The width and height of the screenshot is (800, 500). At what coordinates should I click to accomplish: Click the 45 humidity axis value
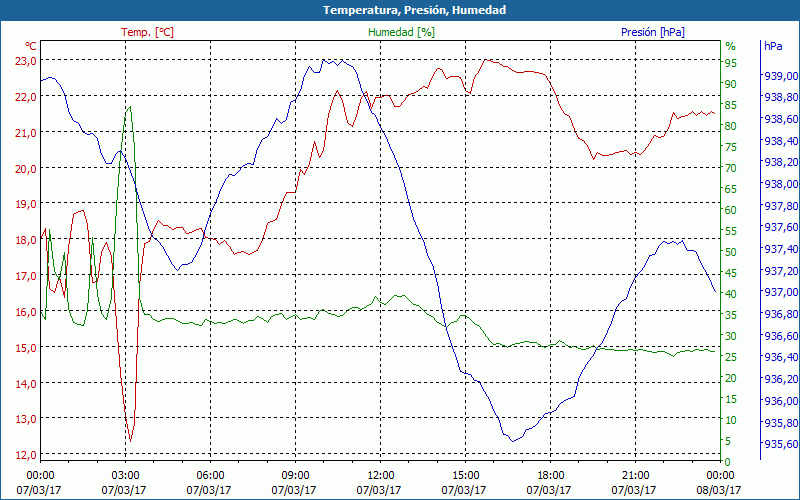[731, 273]
